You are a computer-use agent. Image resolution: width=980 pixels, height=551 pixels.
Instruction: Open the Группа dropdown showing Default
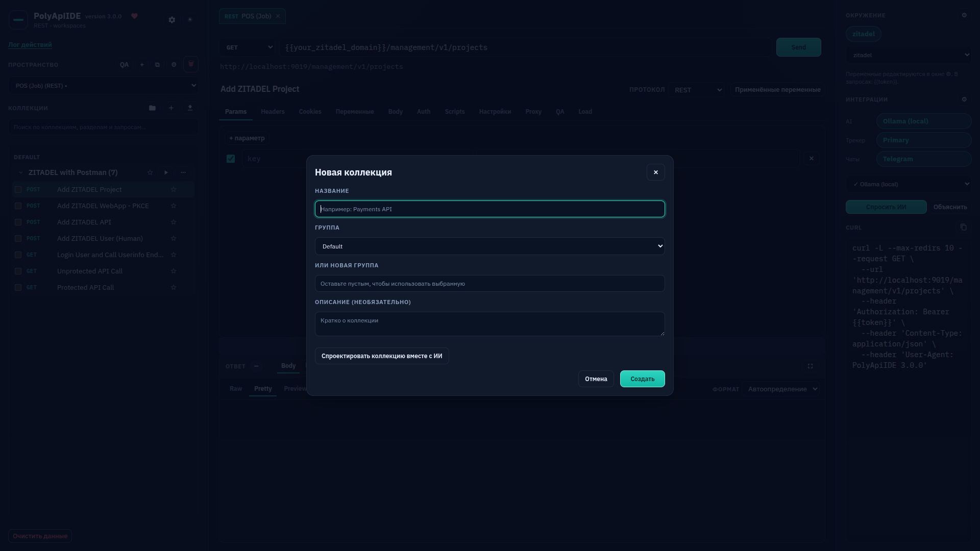coord(490,246)
